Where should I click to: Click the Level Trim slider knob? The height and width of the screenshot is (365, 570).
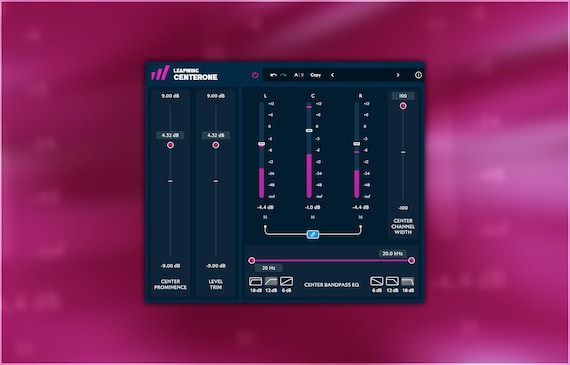pyautogui.click(x=216, y=145)
